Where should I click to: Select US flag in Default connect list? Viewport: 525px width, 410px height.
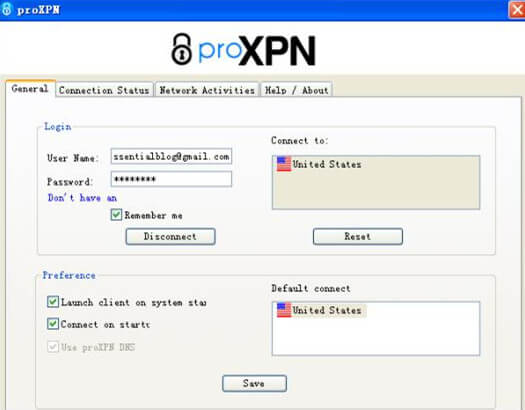coord(284,310)
